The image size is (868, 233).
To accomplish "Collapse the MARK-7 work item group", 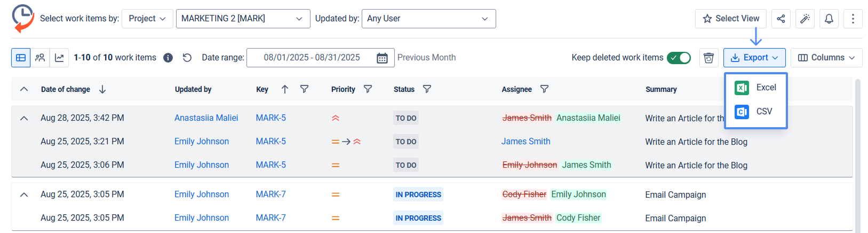I will click(24, 195).
